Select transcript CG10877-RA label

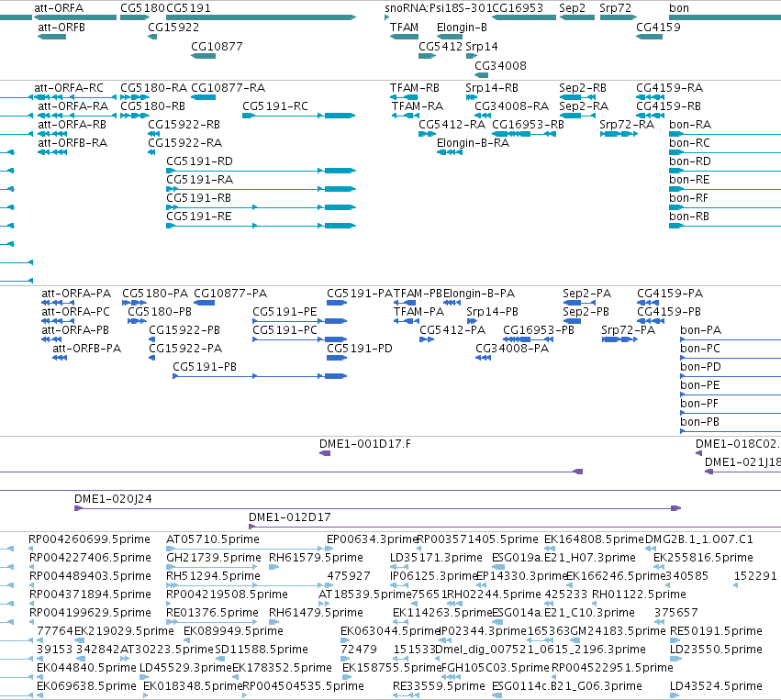pyautogui.click(x=229, y=88)
